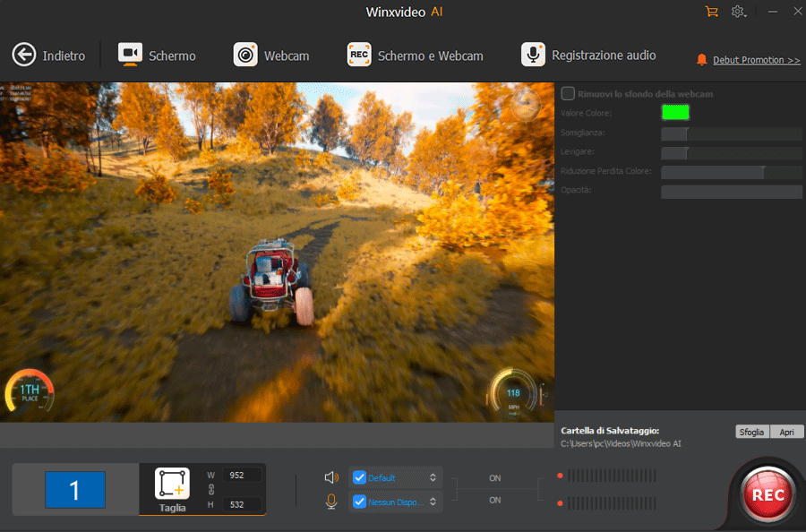
Task: Click the speaker audio level meter
Action: point(611,476)
